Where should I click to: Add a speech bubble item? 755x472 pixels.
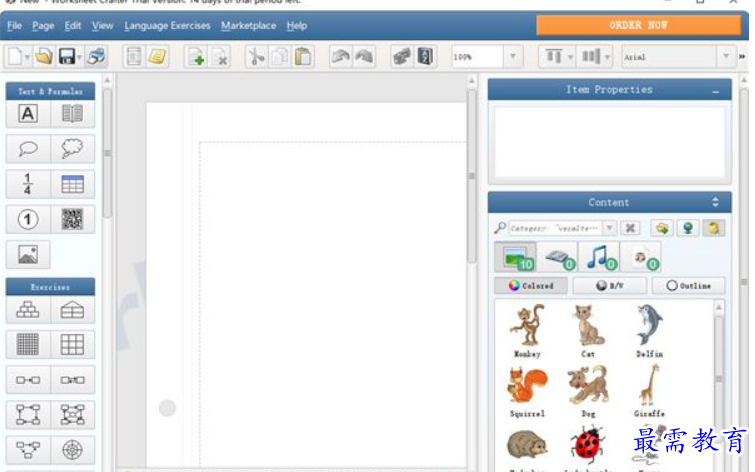[x=28, y=149]
